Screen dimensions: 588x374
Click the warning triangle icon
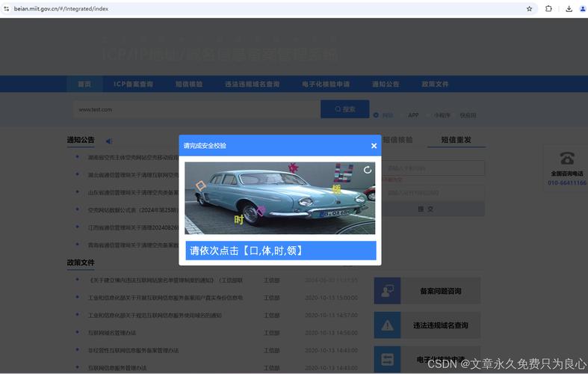tap(387, 325)
